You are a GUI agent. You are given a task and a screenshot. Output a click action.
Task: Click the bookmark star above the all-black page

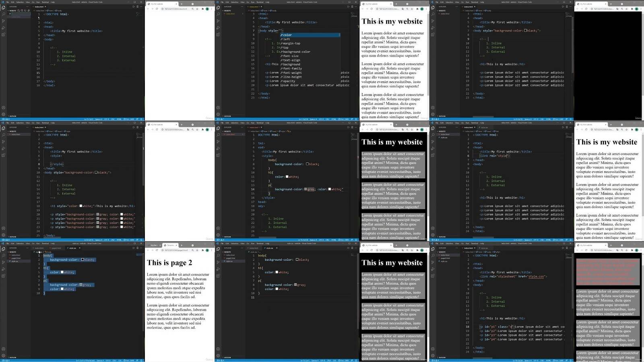coord(626,8)
